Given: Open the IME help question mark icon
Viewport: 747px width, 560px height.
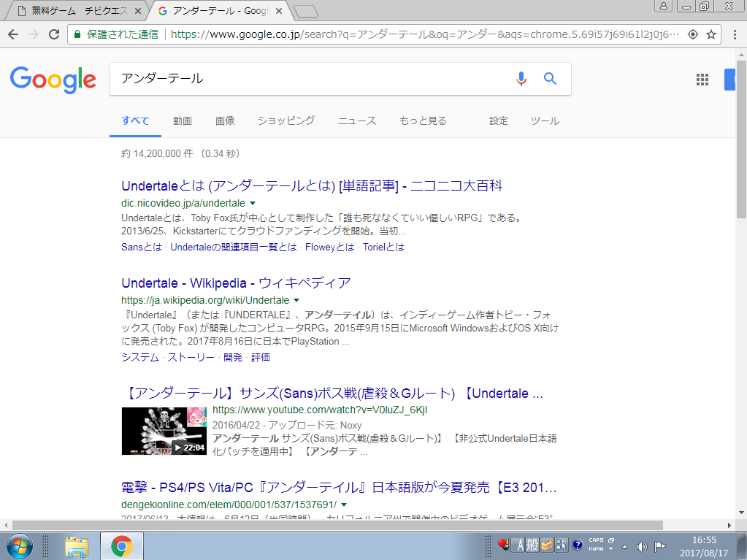Looking at the screenshot, I should click(x=577, y=545).
